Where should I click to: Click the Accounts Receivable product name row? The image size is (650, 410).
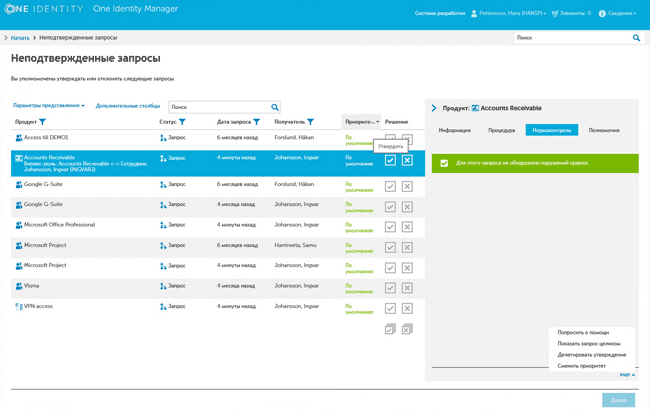49,158
